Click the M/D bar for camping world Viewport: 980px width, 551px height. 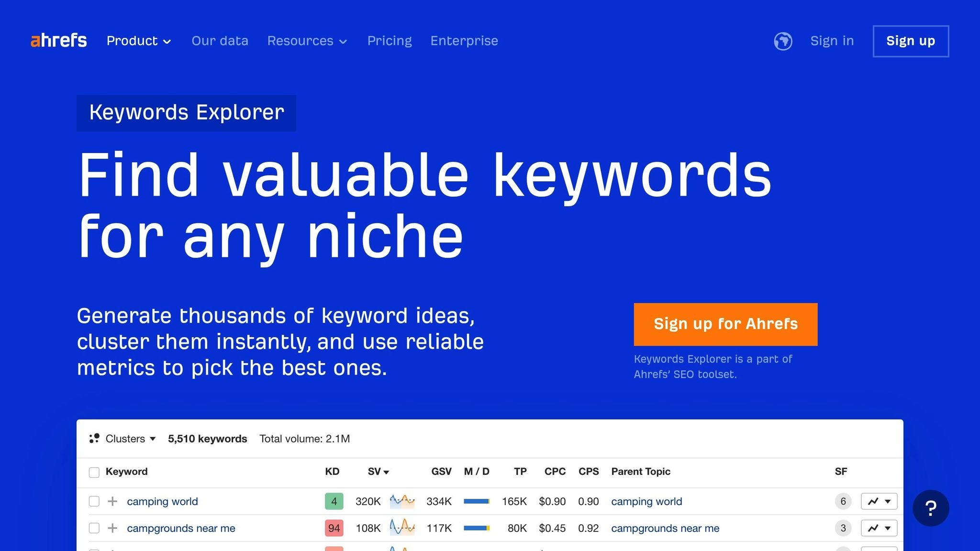tap(477, 501)
